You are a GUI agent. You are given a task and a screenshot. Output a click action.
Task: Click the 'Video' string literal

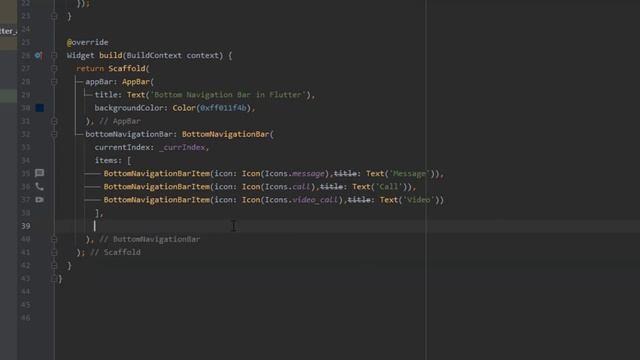[x=418, y=200]
